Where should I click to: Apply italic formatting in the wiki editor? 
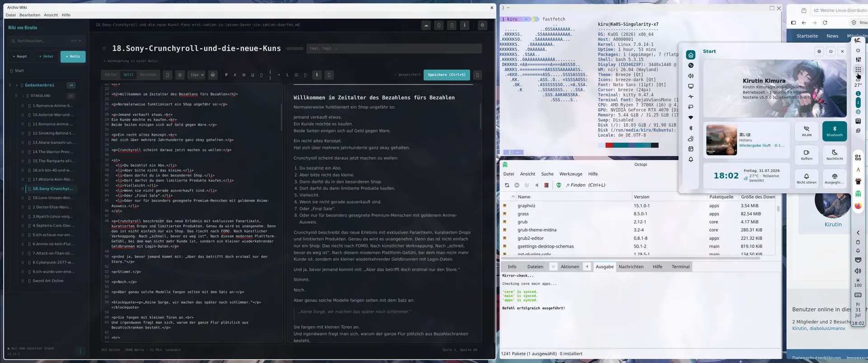(x=235, y=75)
